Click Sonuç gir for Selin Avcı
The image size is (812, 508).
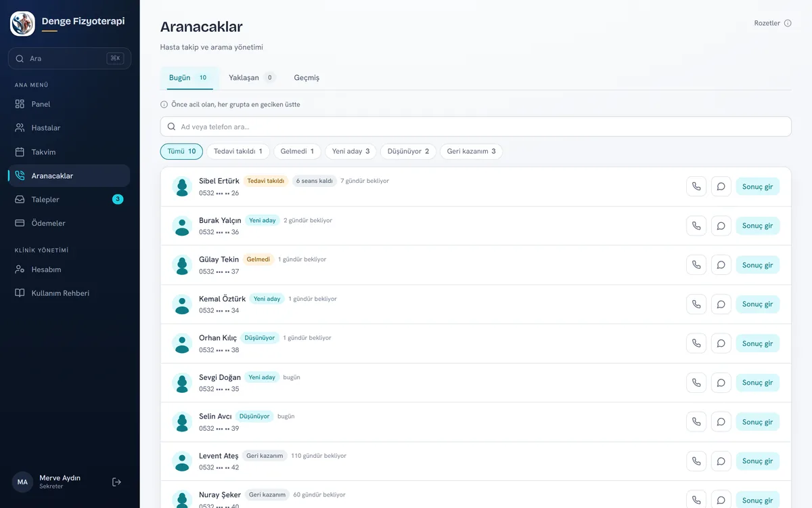[x=758, y=422]
